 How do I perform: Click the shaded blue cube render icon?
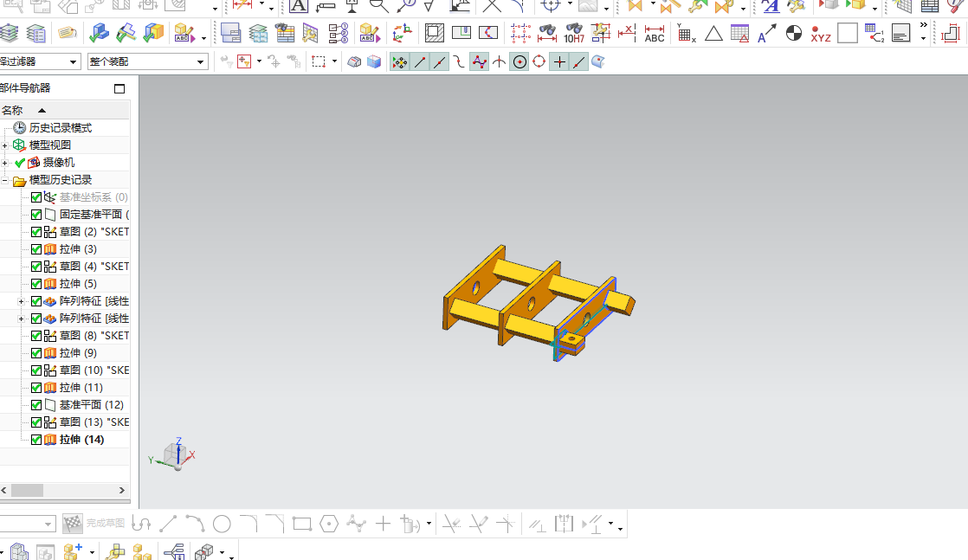click(374, 61)
